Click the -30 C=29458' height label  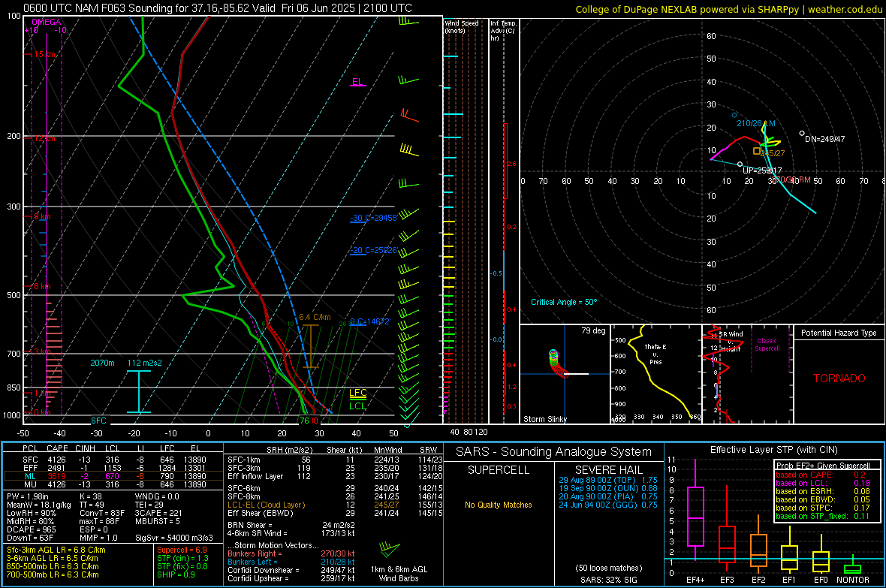click(373, 218)
